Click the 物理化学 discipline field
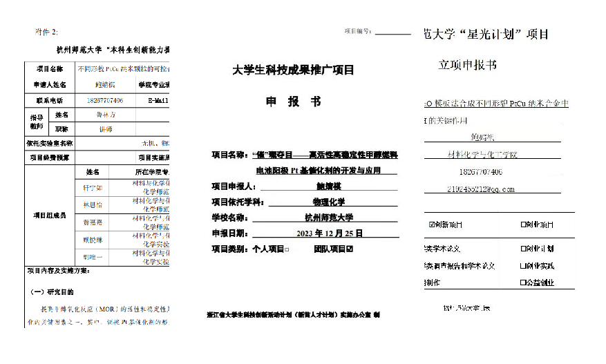 tap(328, 202)
